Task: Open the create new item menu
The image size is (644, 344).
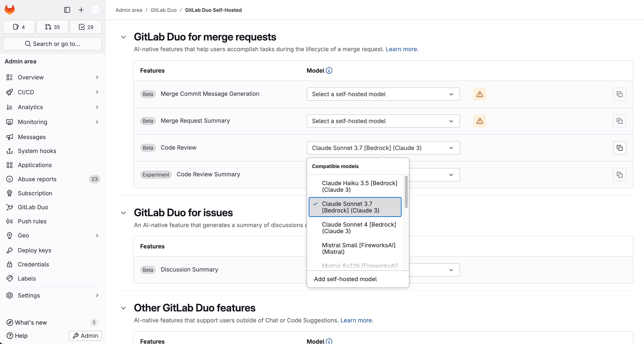Action: click(x=81, y=10)
